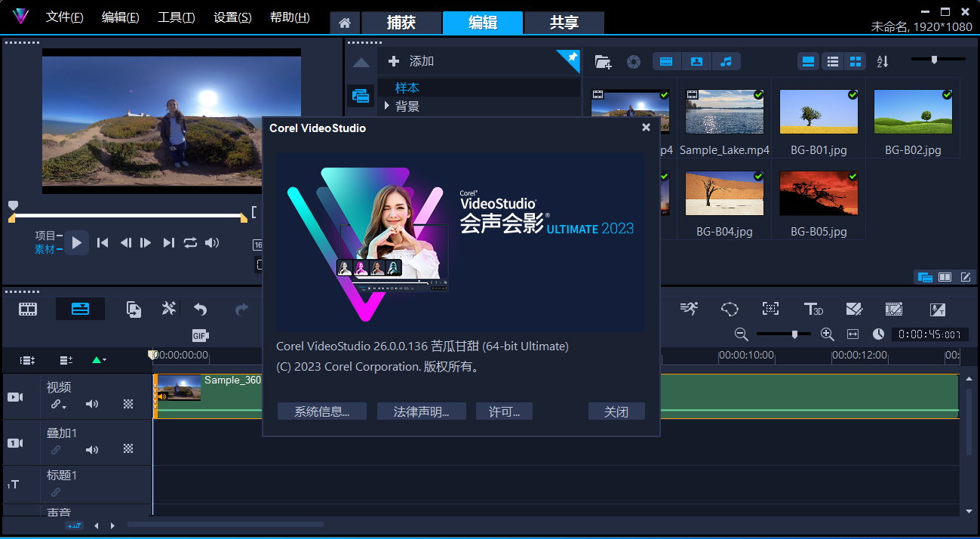Open the 视频 track ripple link dropdown
Image resolution: width=980 pixels, height=539 pixels.
point(58,405)
